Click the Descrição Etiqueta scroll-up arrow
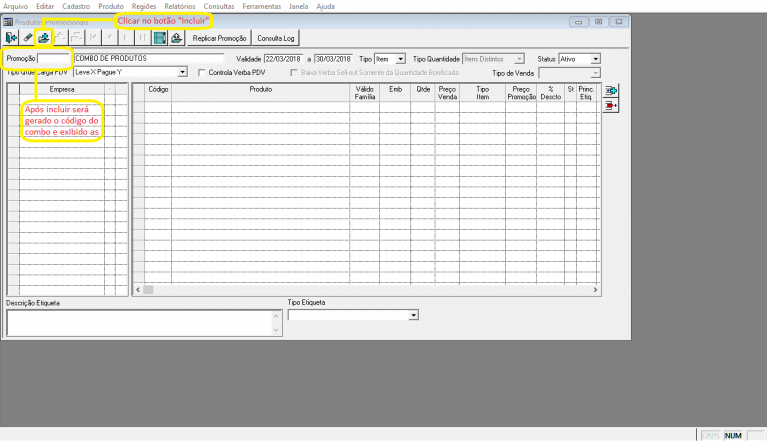Screen dimensions: 767x443 [276, 316]
